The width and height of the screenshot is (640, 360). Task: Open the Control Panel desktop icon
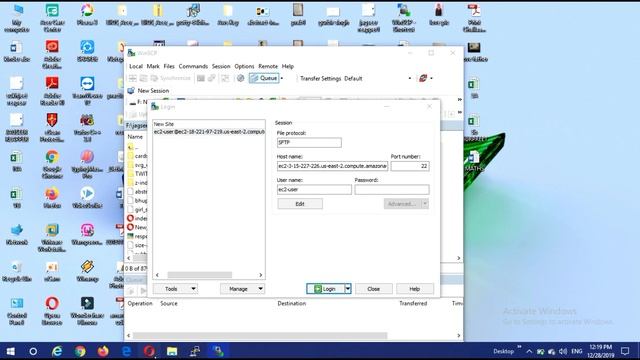coord(17,311)
